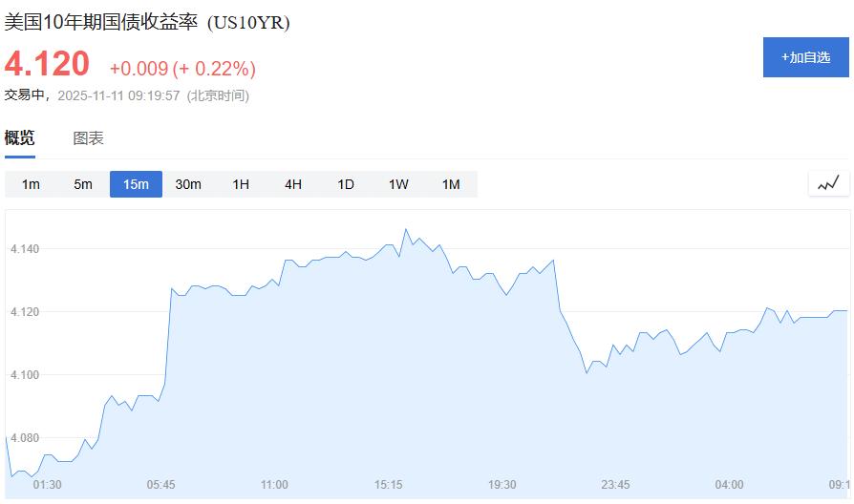Show the 1W timeframe
Screen dimensions: 854x504
[398, 184]
